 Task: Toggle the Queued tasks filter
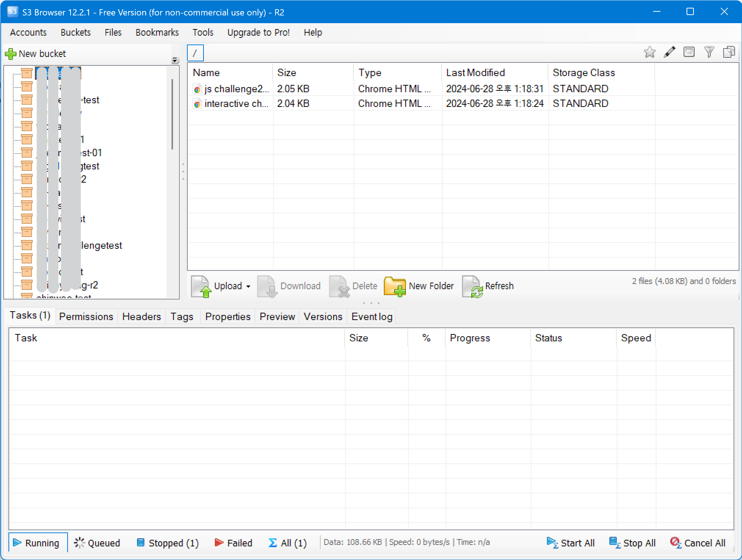(x=97, y=543)
